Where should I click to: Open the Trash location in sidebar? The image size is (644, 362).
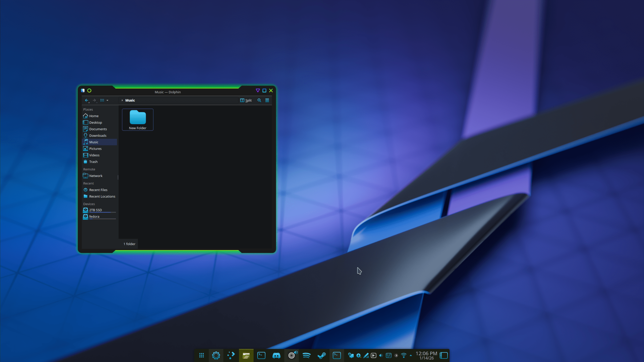click(x=93, y=162)
